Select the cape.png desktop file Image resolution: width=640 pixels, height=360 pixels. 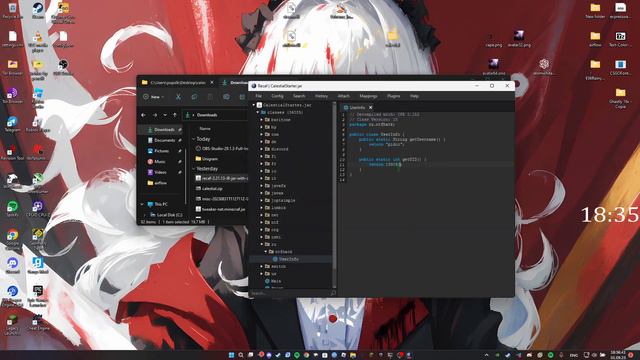[493, 40]
